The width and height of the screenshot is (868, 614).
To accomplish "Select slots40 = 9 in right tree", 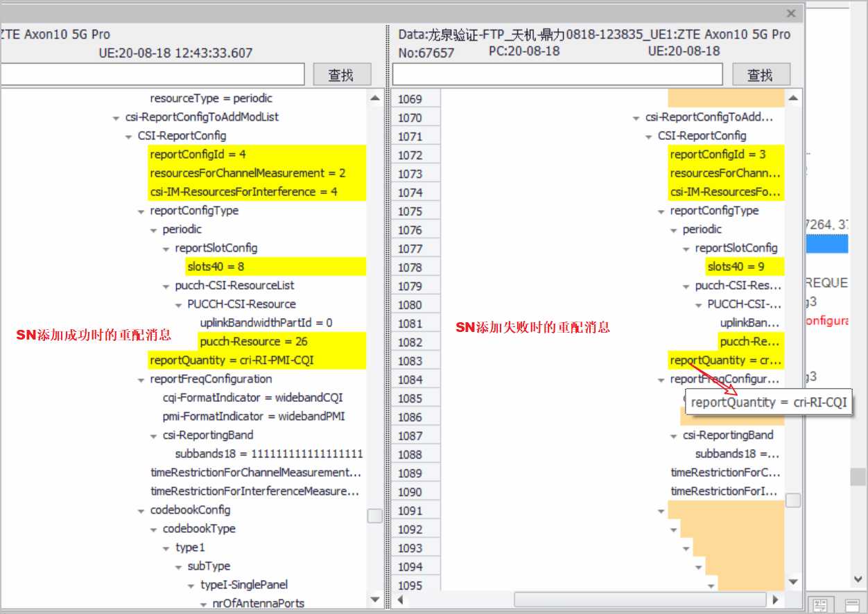I will point(736,267).
